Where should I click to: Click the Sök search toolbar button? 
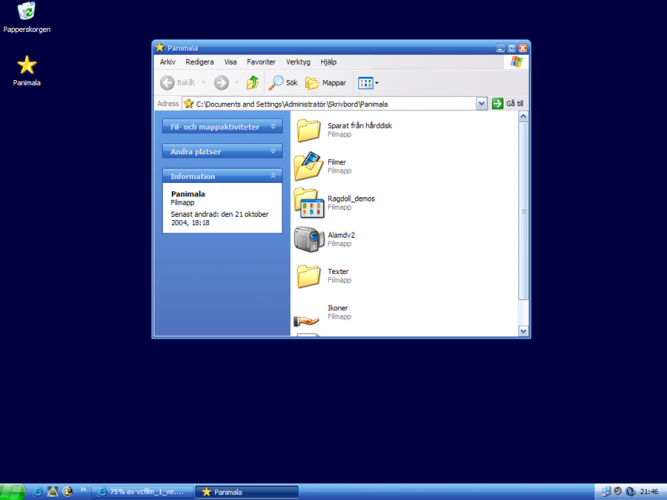283,83
